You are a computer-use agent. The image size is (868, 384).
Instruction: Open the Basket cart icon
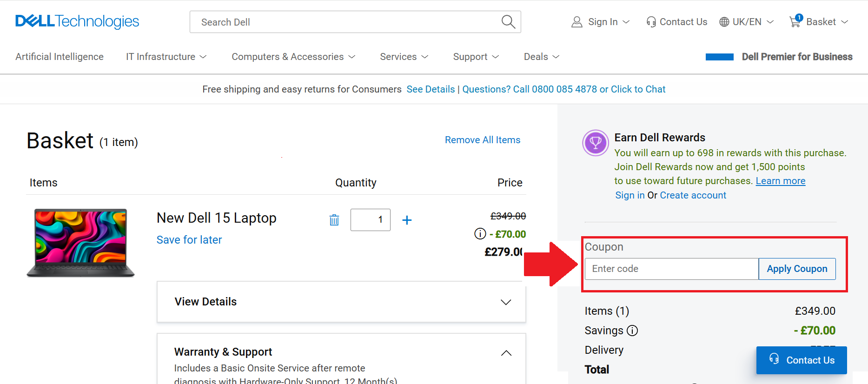[795, 21]
